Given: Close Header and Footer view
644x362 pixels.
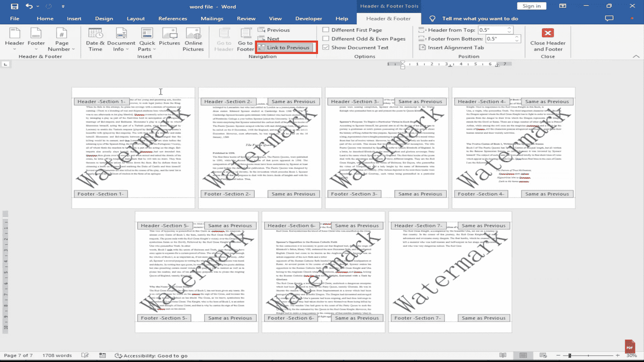Looking at the screenshot, I should pyautogui.click(x=547, y=40).
